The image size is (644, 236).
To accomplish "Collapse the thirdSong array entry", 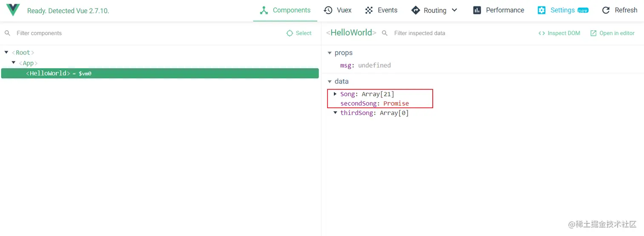I will click(335, 113).
